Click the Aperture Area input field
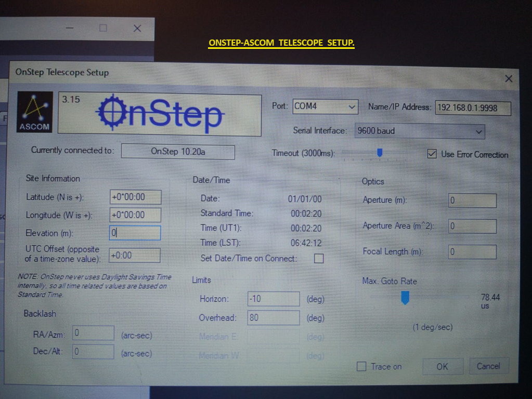This screenshot has height=399, width=532. click(472, 226)
